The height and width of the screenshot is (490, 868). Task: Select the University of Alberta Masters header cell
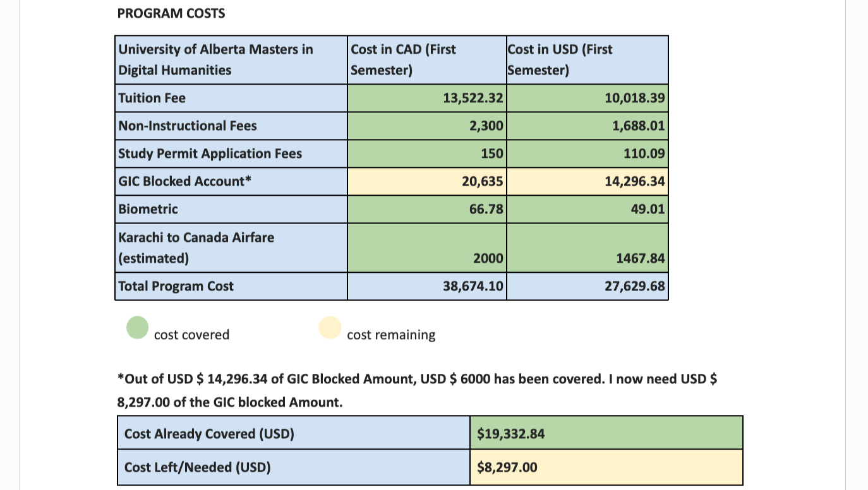tap(231, 60)
